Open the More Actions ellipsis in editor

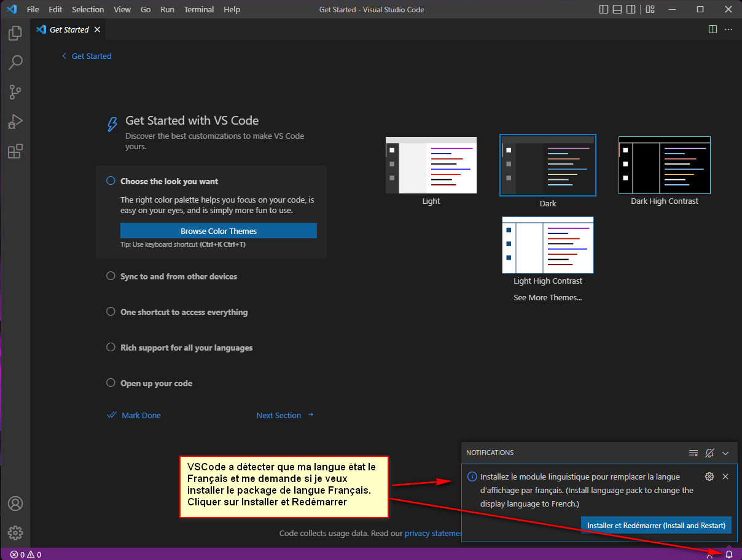pos(728,29)
